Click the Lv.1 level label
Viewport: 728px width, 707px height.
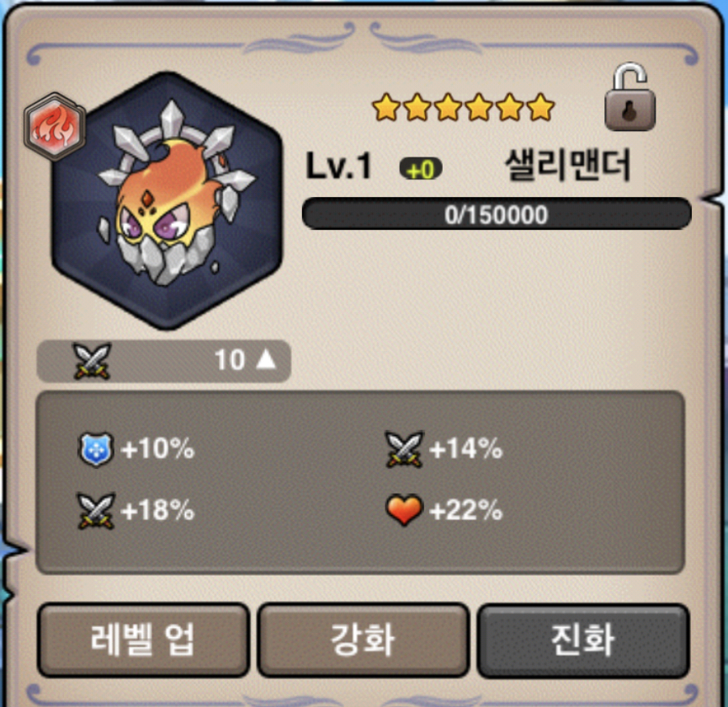click(x=339, y=166)
